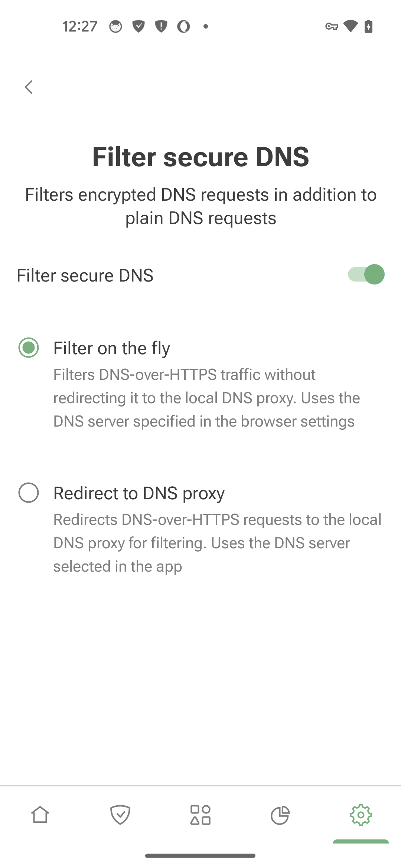Open the Filtering section via shapes icon
The height and width of the screenshot is (868, 401).
(x=200, y=815)
